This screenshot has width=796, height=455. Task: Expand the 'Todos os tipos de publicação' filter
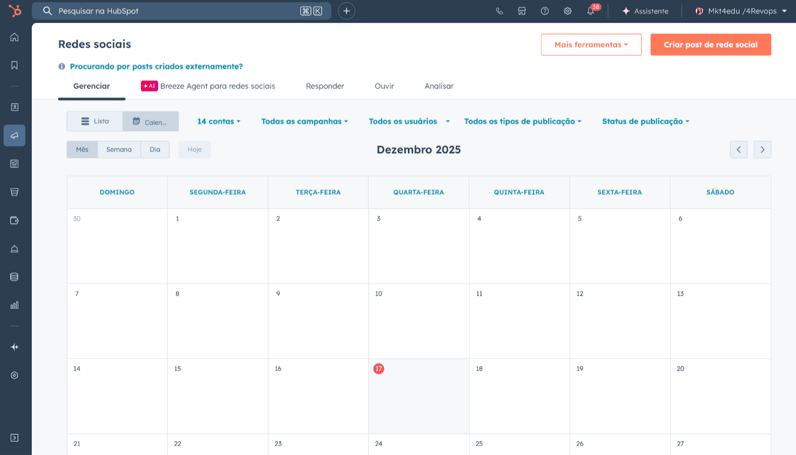[x=522, y=121]
